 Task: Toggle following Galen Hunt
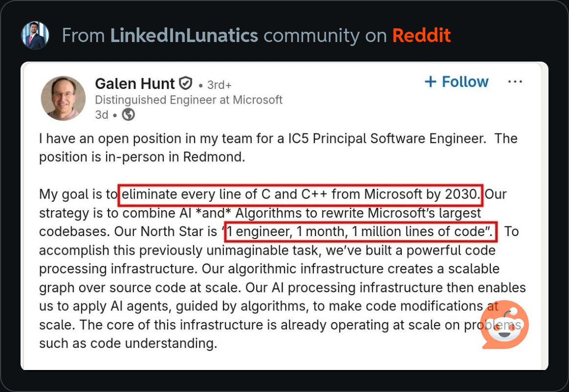[x=456, y=82]
